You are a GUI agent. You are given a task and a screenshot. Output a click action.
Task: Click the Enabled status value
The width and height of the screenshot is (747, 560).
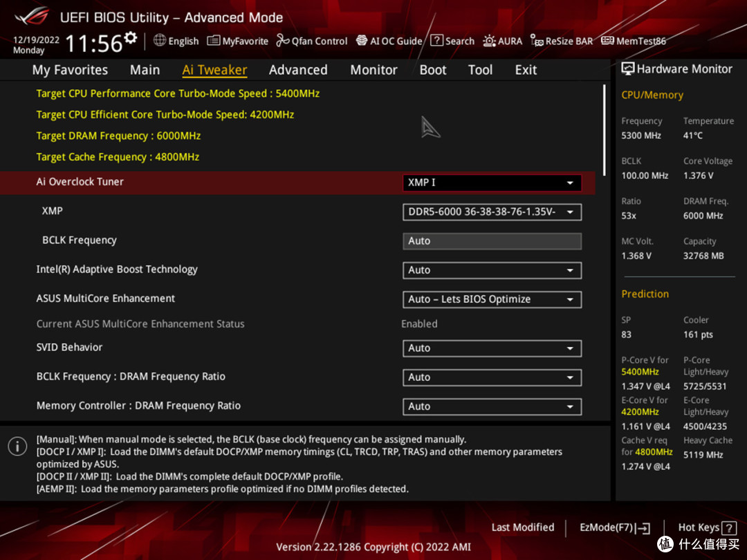coord(419,324)
